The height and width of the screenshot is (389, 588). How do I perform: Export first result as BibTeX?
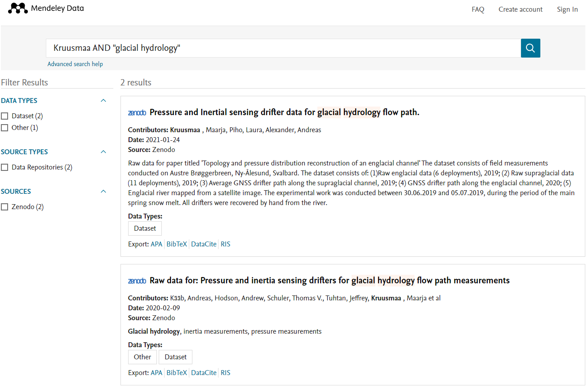(x=177, y=244)
